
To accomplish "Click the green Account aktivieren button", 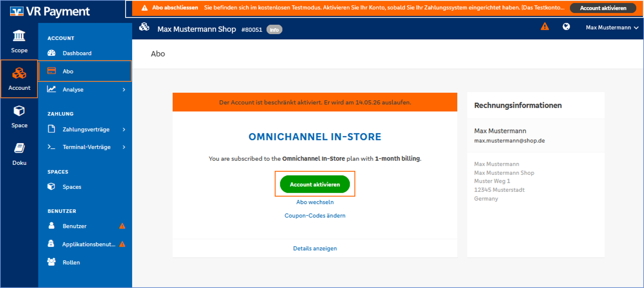I will pos(315,184).
